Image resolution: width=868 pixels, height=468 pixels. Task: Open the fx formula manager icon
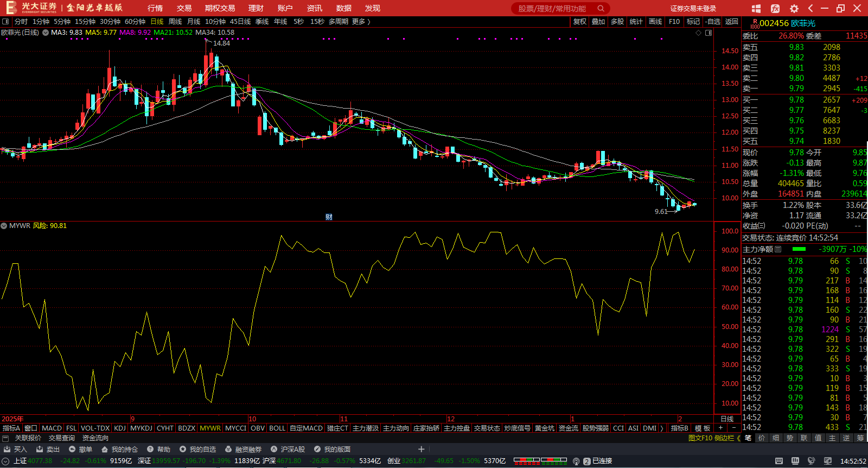(775, 8)
